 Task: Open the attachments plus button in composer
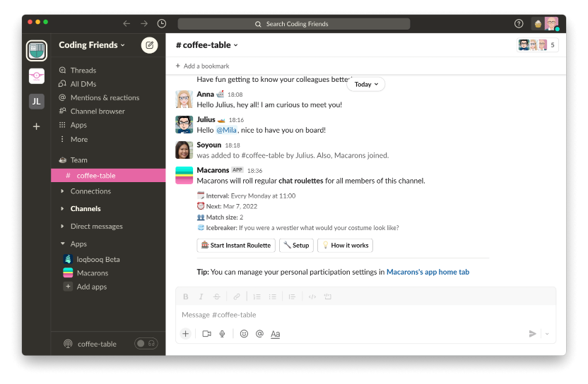coord(186,333)
